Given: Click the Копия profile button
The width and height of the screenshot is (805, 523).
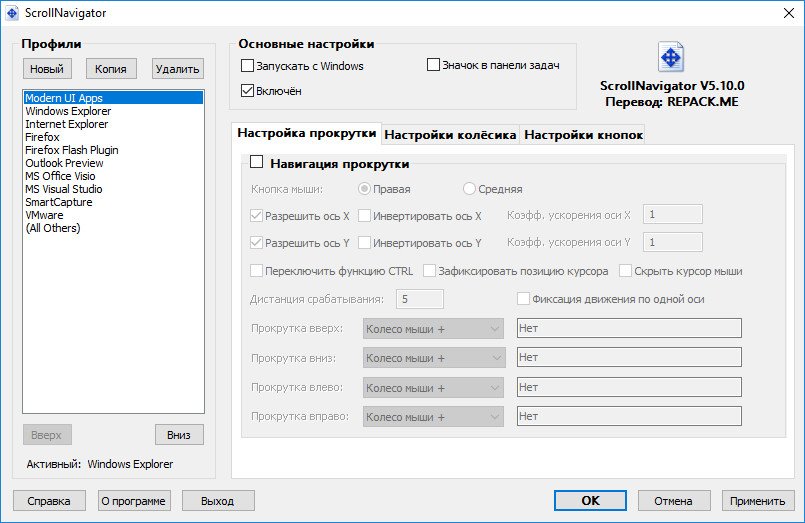Looking at the screenshot, I should 111,69.
